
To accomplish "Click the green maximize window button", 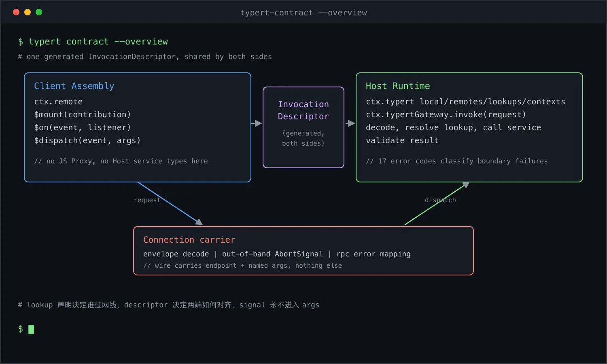I will tap(39, 12).
